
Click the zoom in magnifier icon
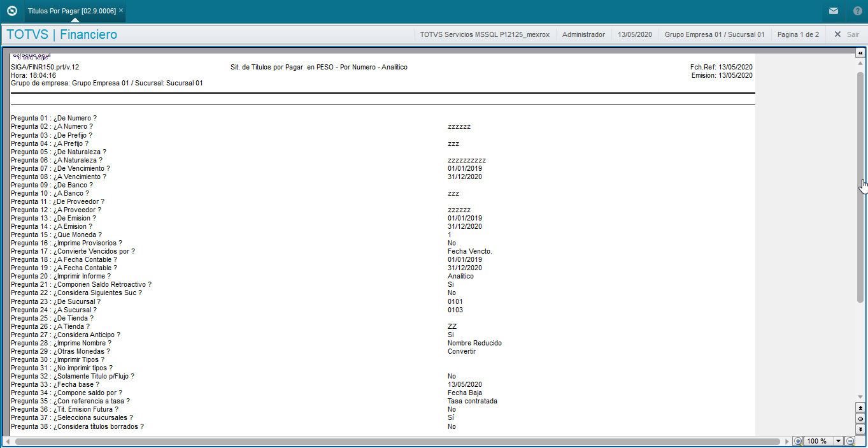tap(798, 441)
